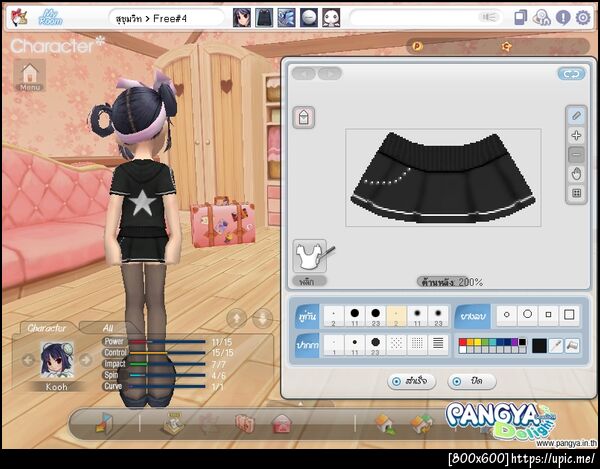Screen dimensions: 600x469
Task: Select the dense dot grid pen pattern
Action: pyautogui.click(x=417, y=345)
